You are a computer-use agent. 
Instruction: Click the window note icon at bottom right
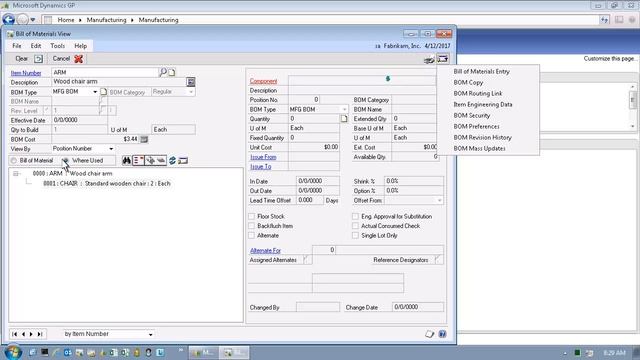coord(429,334)
